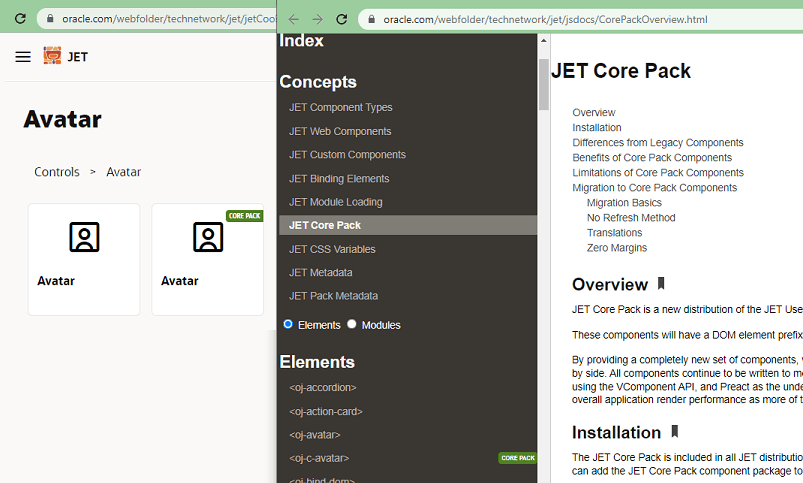Click the bookmark icon beside Overview heading

coord(661,283)
